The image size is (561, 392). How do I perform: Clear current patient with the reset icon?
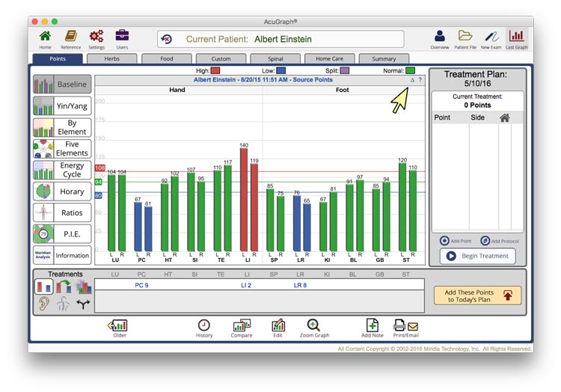166,39
